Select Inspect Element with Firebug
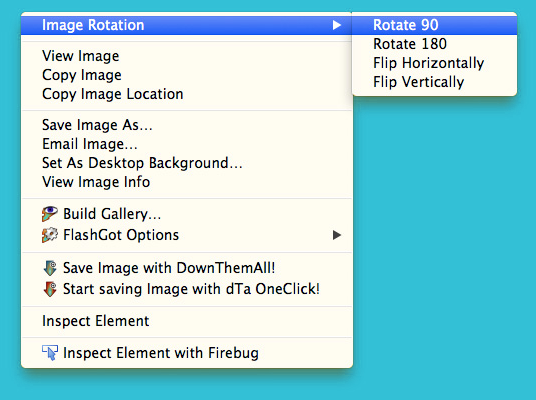This screenshot has height=400, width=536. (187, 353)
